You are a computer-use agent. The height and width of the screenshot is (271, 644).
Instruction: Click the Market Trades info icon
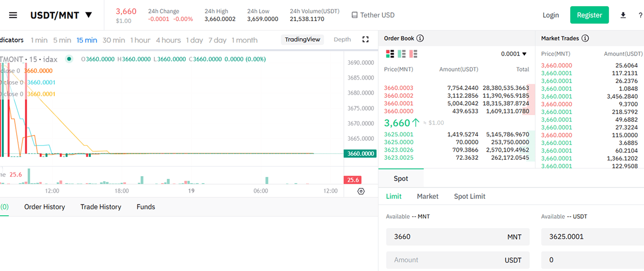(x=585, y=38)
